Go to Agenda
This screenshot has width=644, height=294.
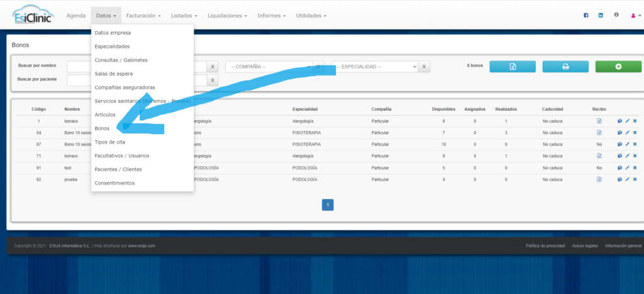[76, 16]
